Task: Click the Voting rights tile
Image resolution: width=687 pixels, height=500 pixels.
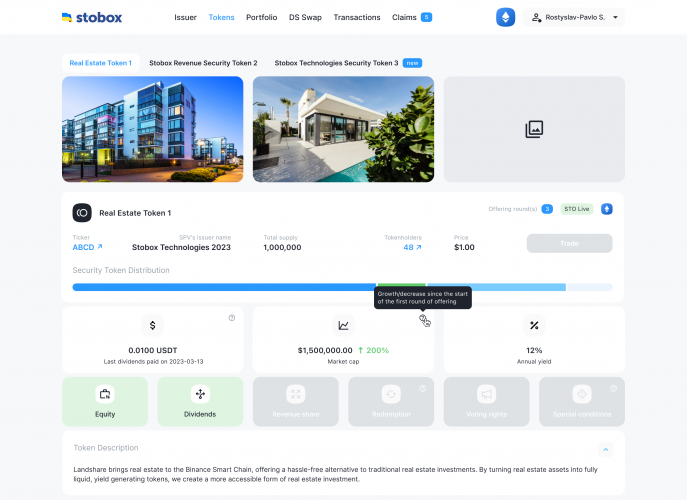Action: click(486, 401)
